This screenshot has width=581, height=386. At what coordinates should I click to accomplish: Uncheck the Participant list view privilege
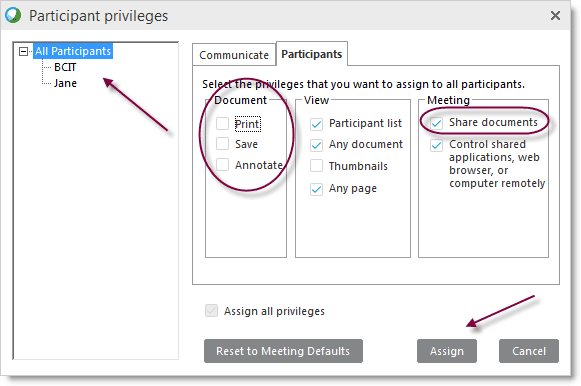[316, 124]
